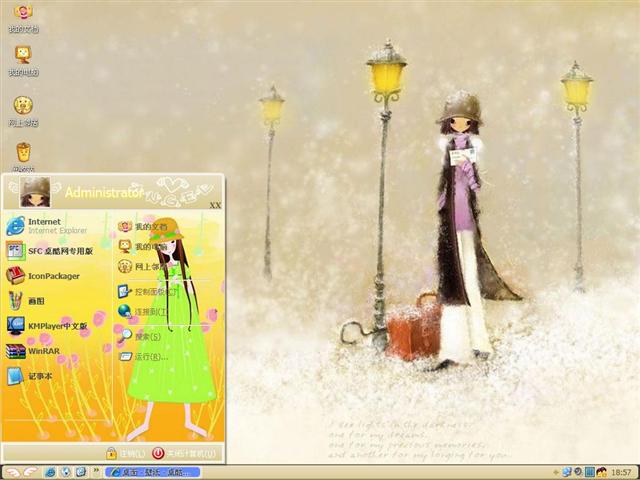Viewport: 640px width, 480px height.
Task: Open 网上邻居 in start menu right column
Action: click(x=143, y=267)
